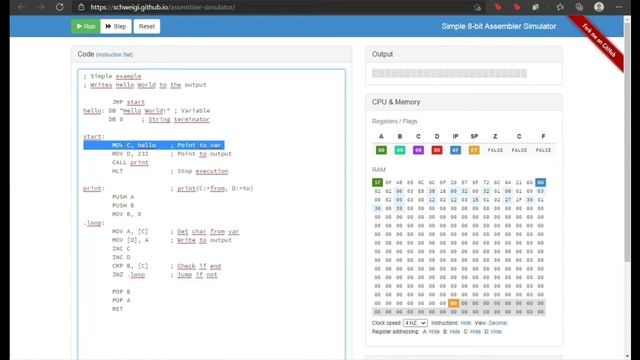Click the RET instruction line
640x360 pixels.
pos(118,309)
